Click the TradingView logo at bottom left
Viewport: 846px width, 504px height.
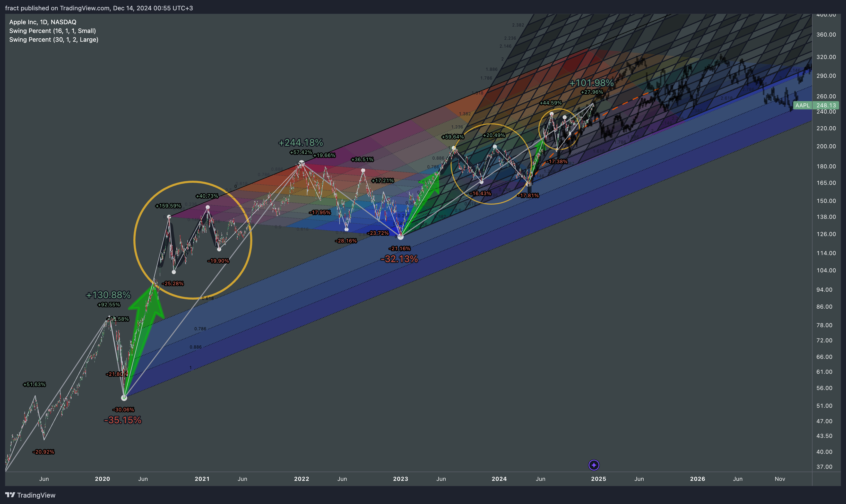30,495
